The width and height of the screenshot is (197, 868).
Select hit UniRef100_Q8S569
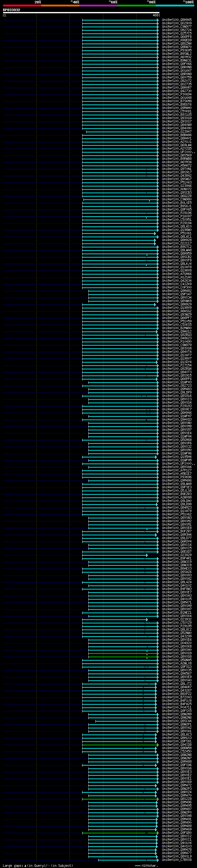(x=177, y=155)
